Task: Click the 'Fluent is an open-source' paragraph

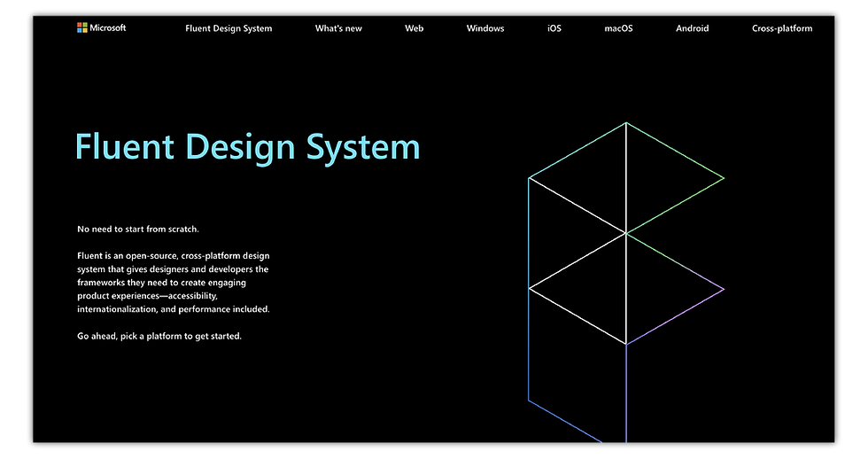Action: (x=174, y=283)
